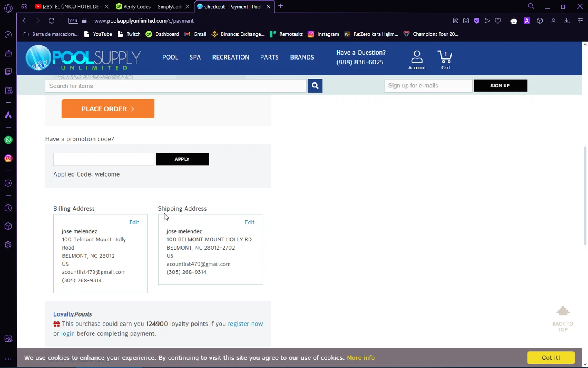Open the Instagram bookmark
The image size is (588, 368).
pyautogui.click(x=323, y=34)
